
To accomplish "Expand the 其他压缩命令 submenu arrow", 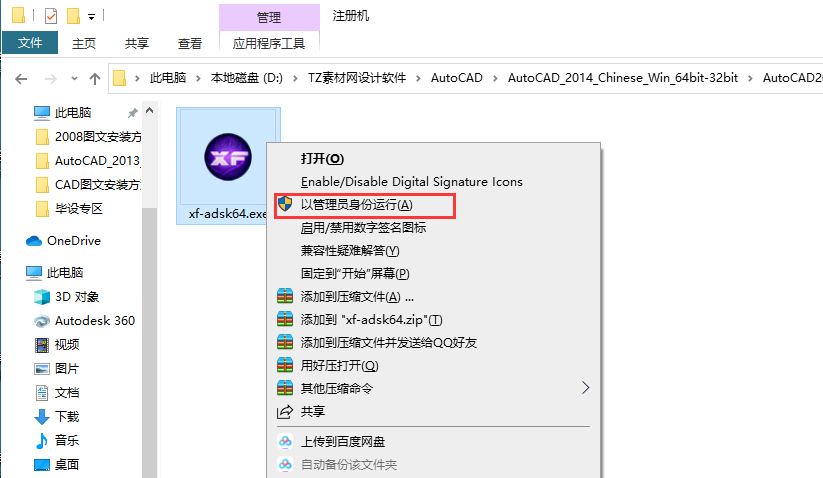I will coord(585,388).
